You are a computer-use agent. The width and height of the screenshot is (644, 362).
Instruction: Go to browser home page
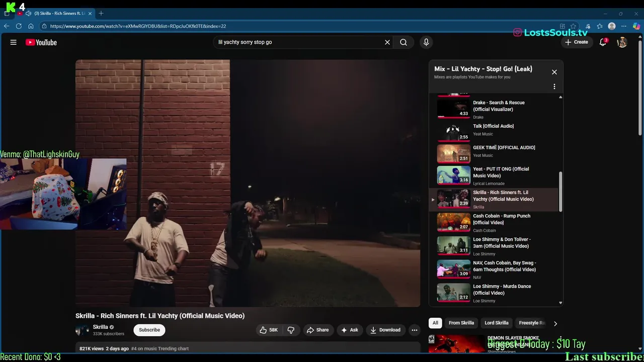pyautogui.click(x=31, y=26)
